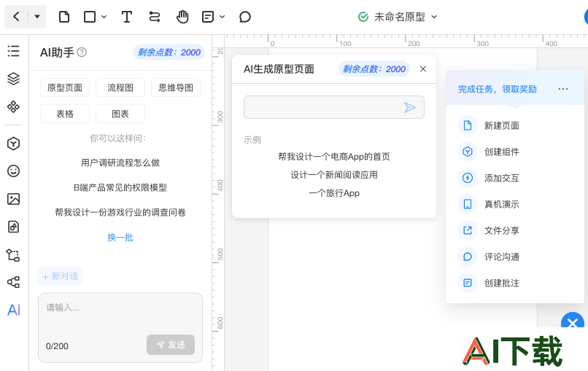Select the Text tool

(127, 17)
